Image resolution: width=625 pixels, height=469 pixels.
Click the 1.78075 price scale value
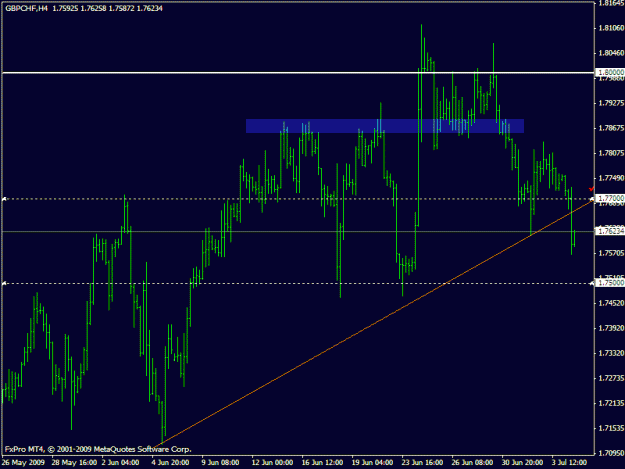click(x=611, y=153)
